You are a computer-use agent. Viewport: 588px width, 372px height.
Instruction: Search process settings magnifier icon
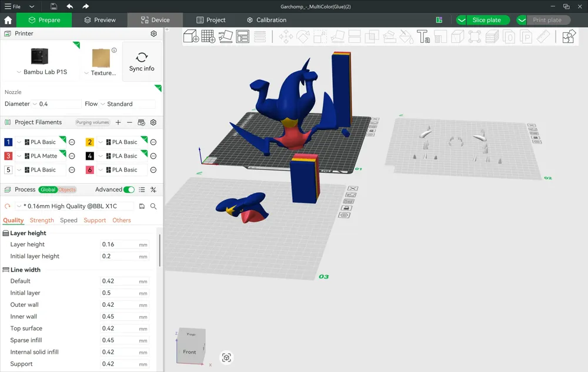[x=153, y=206]
